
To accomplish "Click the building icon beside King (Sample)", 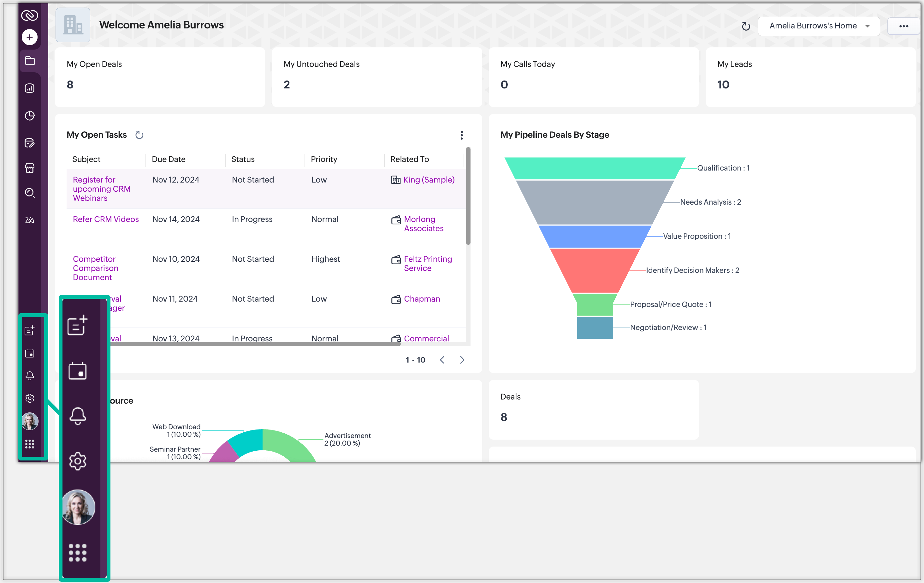I will 396,180.
